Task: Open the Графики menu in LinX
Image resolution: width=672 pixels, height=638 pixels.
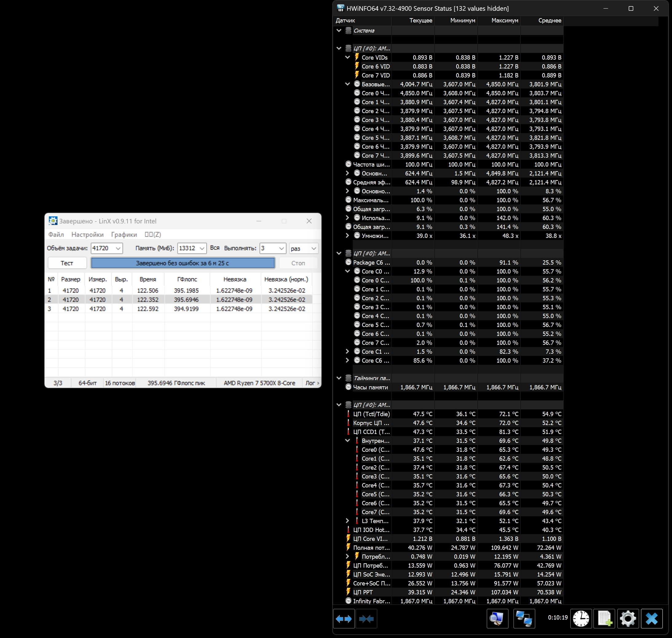Action: pos(124,235)
